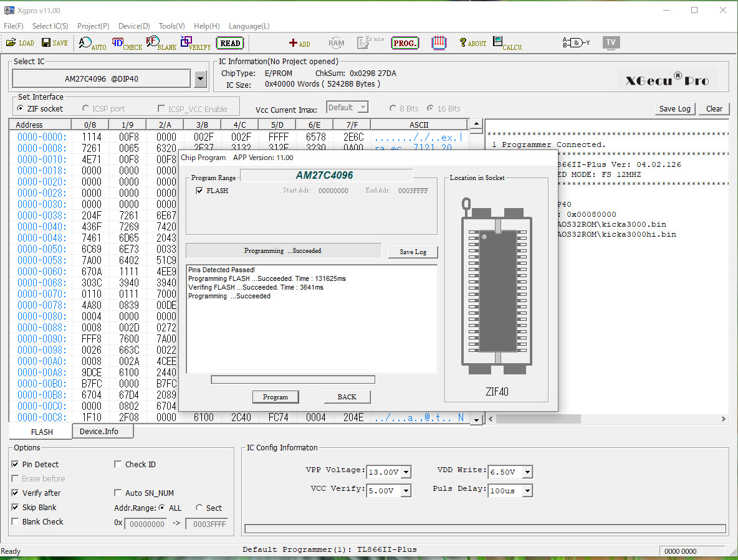Click the log panel horizontal scrollbar thumb
Viewport: 738px width, 560px height.
coord(538,419)
